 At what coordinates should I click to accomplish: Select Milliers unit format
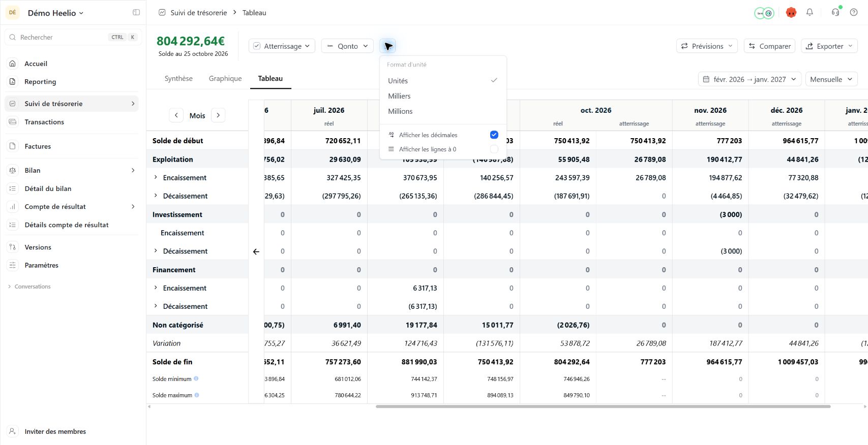(443, 96)
